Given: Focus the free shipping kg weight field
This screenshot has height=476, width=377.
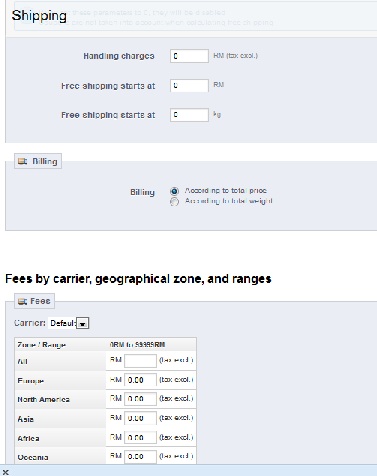Looking at the screenshot, I should point(189,115).
